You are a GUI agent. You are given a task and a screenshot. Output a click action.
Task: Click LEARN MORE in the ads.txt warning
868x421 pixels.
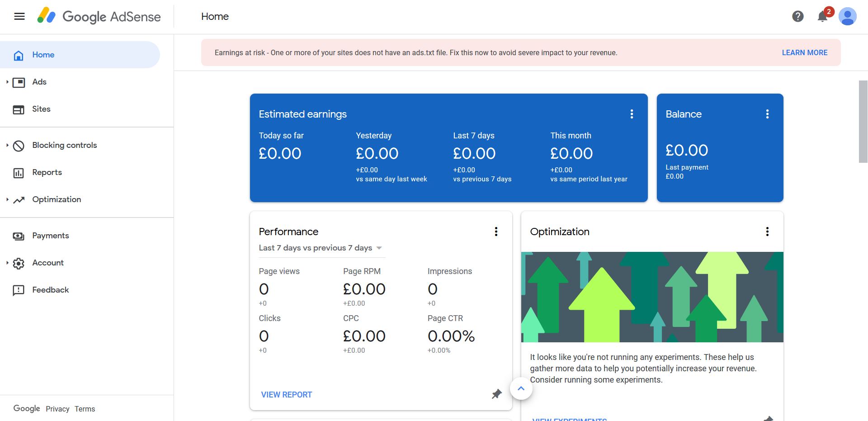click(805, 52)
